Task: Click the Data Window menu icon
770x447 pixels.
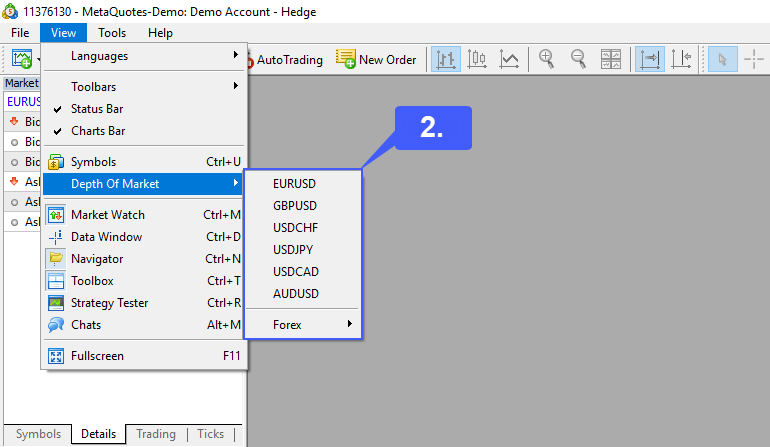Action: [56, 237]
